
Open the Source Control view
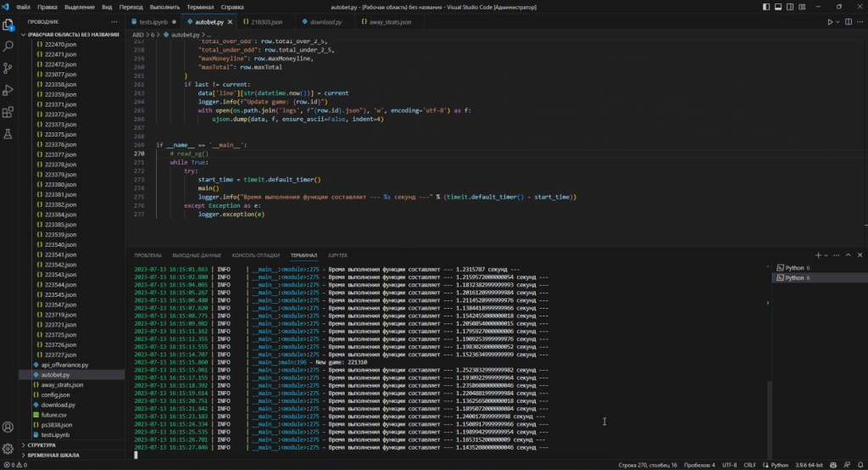tap(8, 68)
